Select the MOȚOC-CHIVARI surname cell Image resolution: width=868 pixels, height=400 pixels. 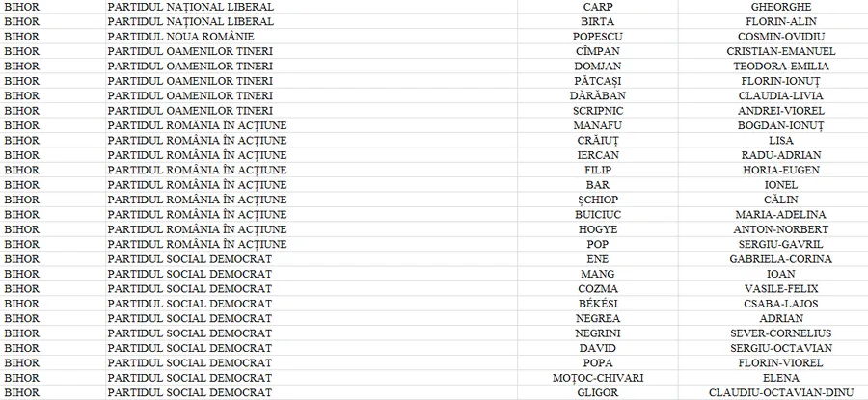(597, 378)
